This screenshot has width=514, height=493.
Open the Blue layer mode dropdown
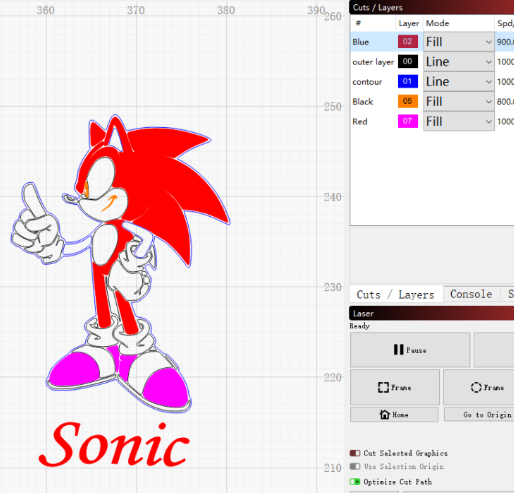(459, 42)
